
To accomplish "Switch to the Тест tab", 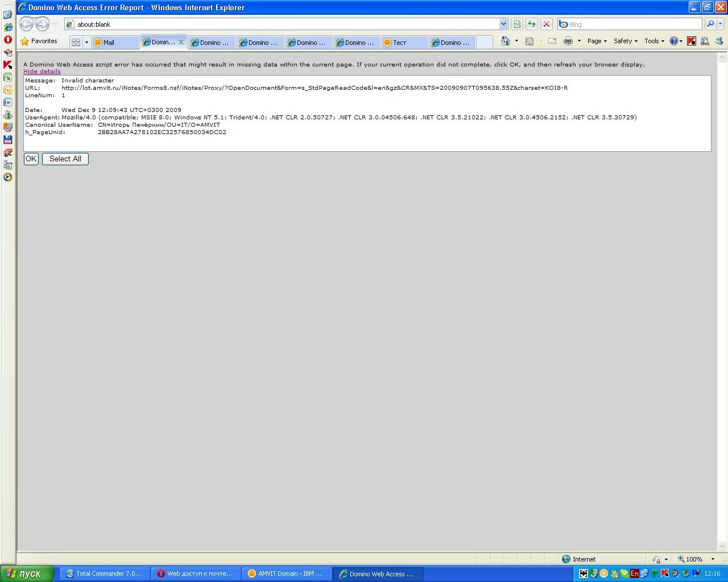I will (x=404, y=43).
